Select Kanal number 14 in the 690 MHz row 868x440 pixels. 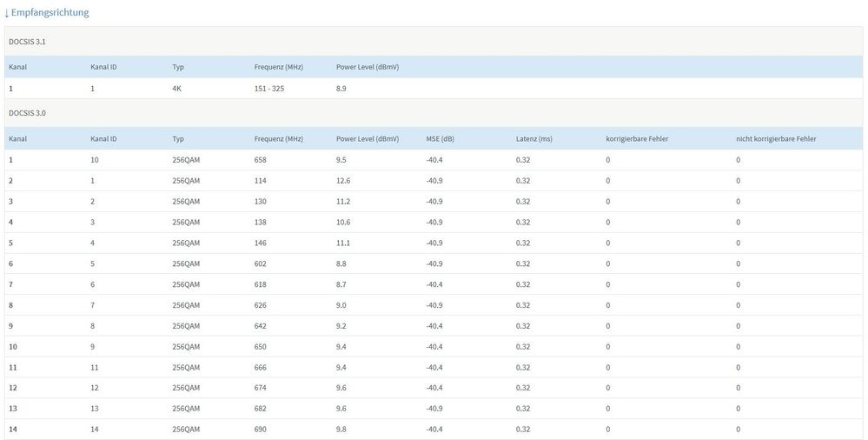(x=13, y=430)
